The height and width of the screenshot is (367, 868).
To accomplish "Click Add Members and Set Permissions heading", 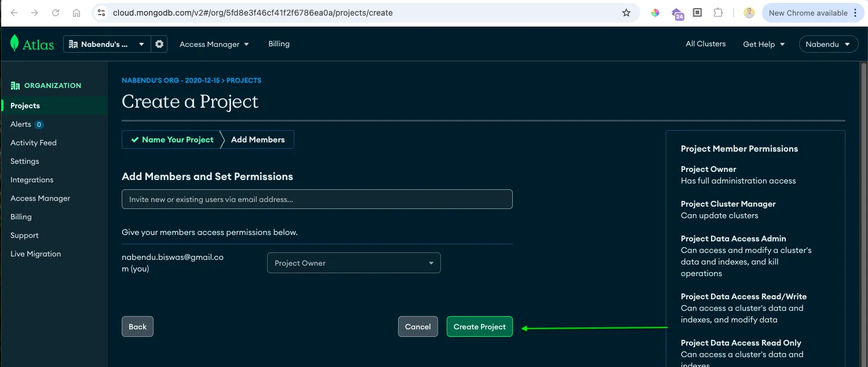I will 207,177.
